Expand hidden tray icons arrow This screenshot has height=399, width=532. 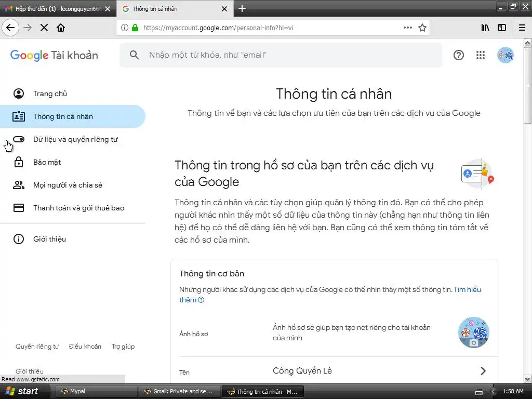point(494,392)
